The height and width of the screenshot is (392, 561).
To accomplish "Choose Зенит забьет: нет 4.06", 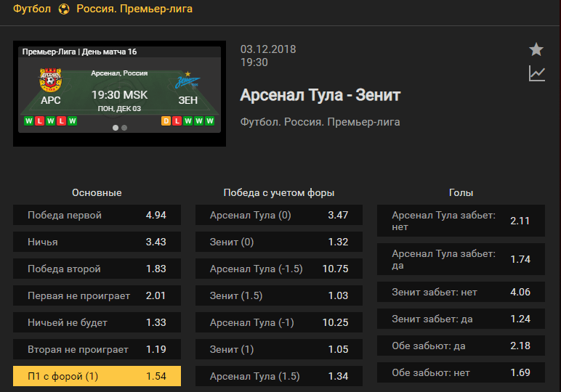I will pos(461,292).
